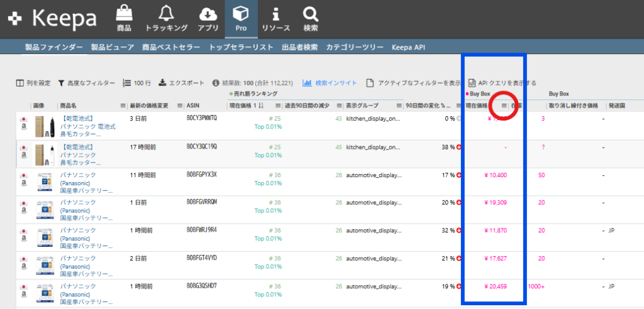Click the エクスポート download icon
644x309 pixels.
(162, 83)
